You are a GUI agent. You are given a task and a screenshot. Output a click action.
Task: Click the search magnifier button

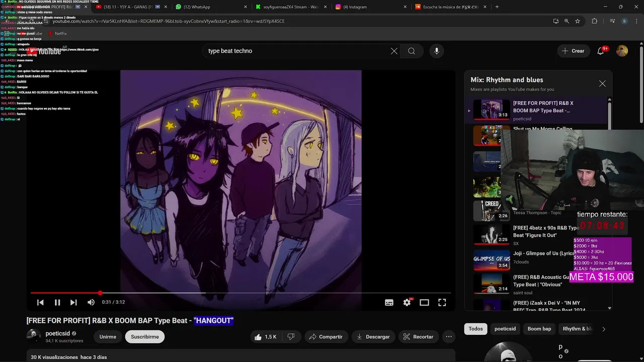412,51
